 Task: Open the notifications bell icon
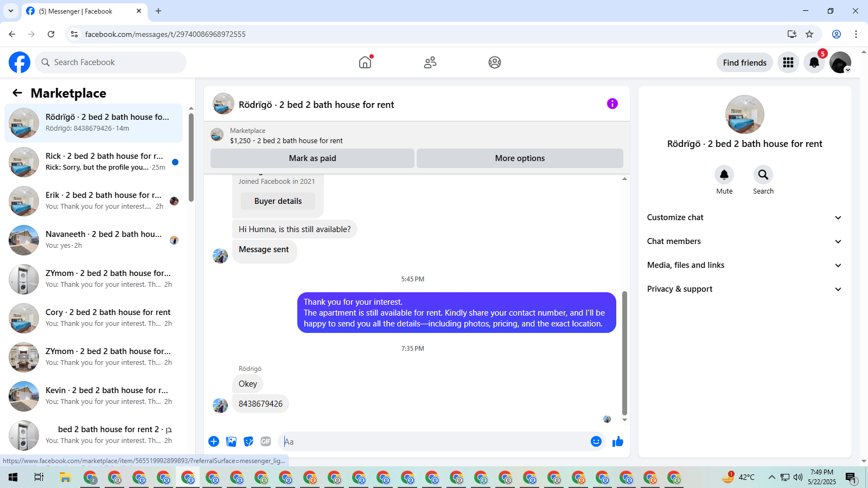(x=814, y=62)
